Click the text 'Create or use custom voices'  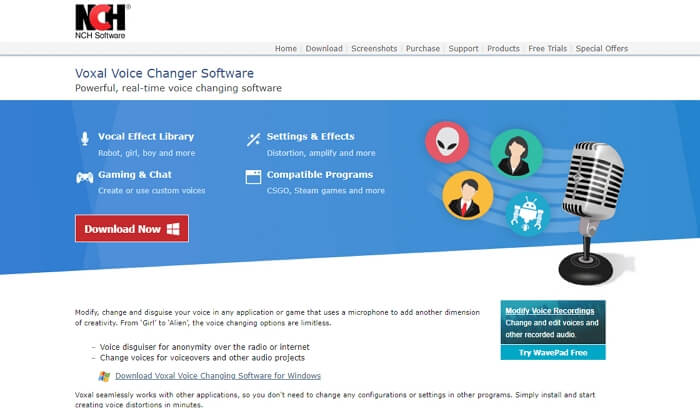coord(152,191)
